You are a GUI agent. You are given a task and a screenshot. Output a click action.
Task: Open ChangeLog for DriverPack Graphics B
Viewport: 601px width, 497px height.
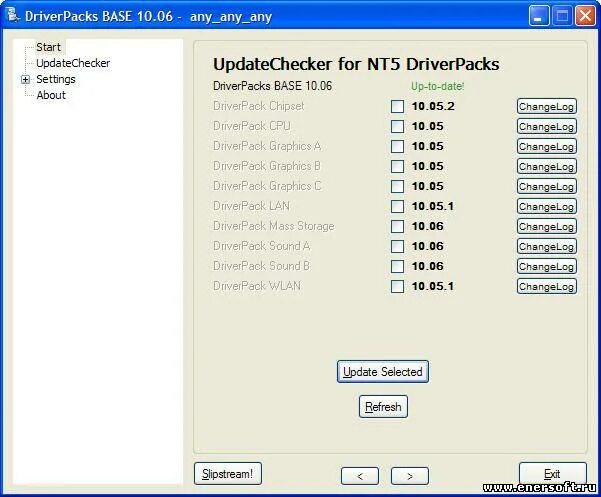click(547, 166)
